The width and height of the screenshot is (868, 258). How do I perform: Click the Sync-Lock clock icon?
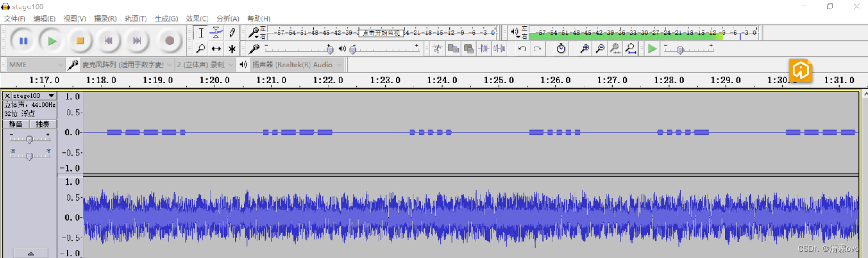561,49
